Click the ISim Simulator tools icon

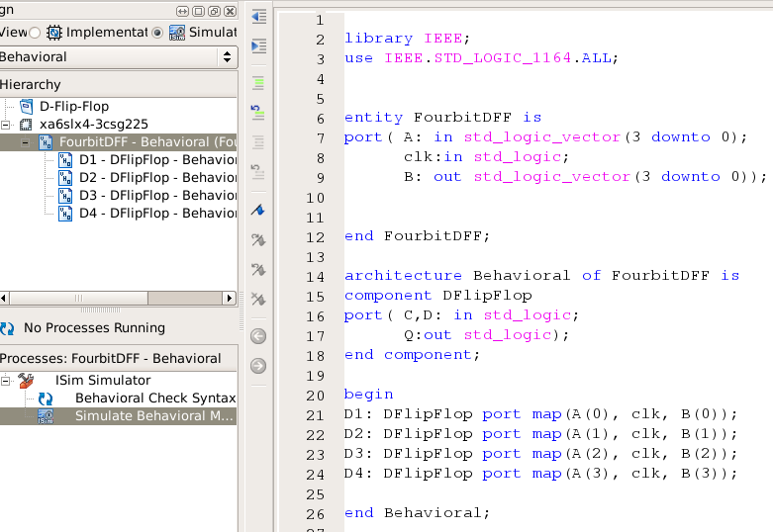pos(26,381)
